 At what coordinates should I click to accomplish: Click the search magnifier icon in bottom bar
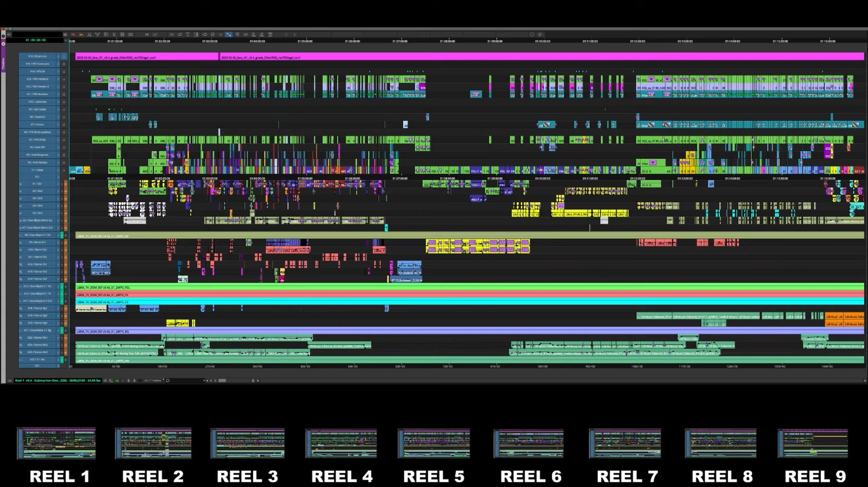[x=168, y=381]
